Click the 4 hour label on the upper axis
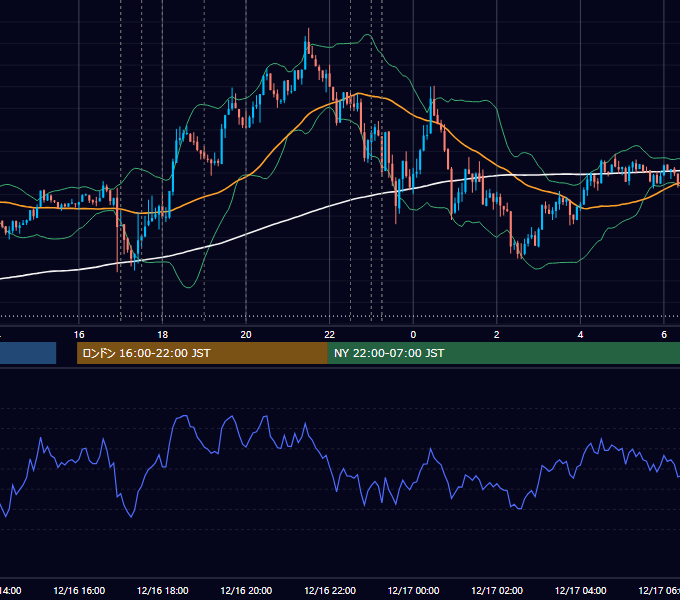 point(580,335)
